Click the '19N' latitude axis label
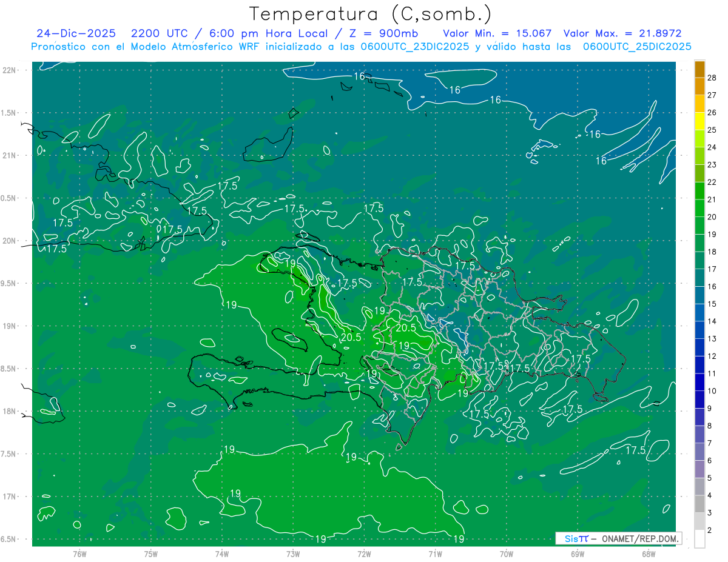728x562 pixels. 9,326
